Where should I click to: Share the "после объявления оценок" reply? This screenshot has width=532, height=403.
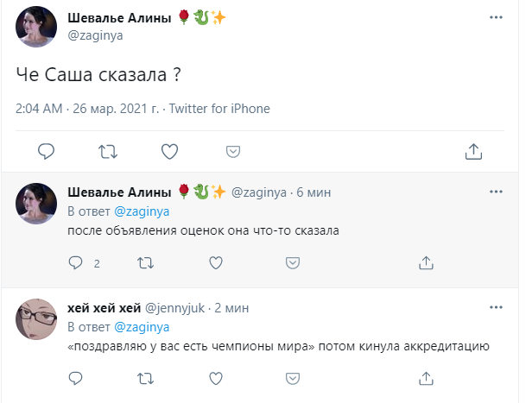coord(426,261)
